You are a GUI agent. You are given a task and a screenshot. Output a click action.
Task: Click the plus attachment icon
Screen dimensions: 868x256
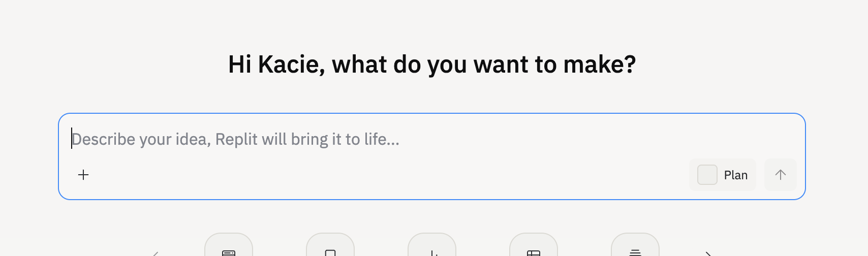pyautogui.click(x=83, y=175)
